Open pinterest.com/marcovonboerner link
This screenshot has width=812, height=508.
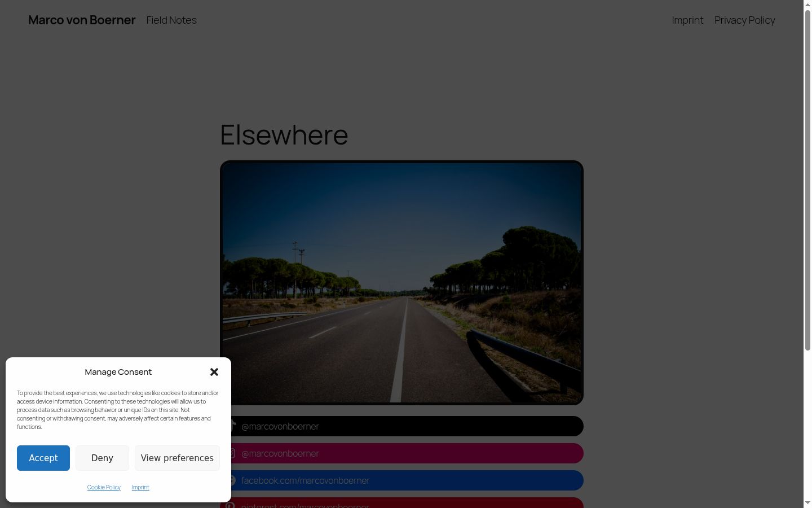401,503
